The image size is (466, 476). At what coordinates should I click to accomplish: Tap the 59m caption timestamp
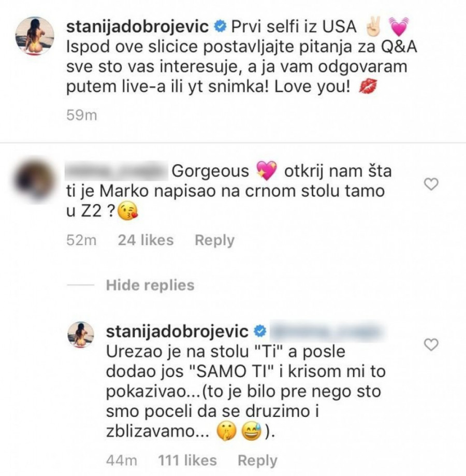tap(82, 115)
